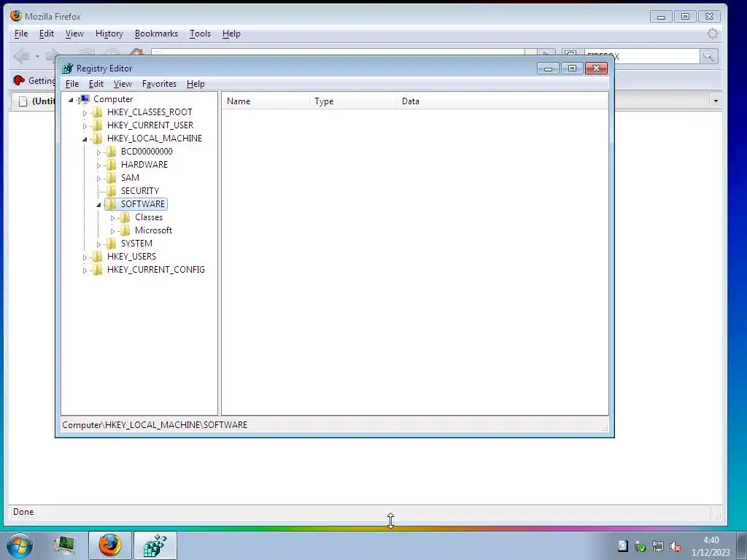The image size is (747, 560).
Task: Click Computer icon in registry tree
Action: [x=84, y=99]
